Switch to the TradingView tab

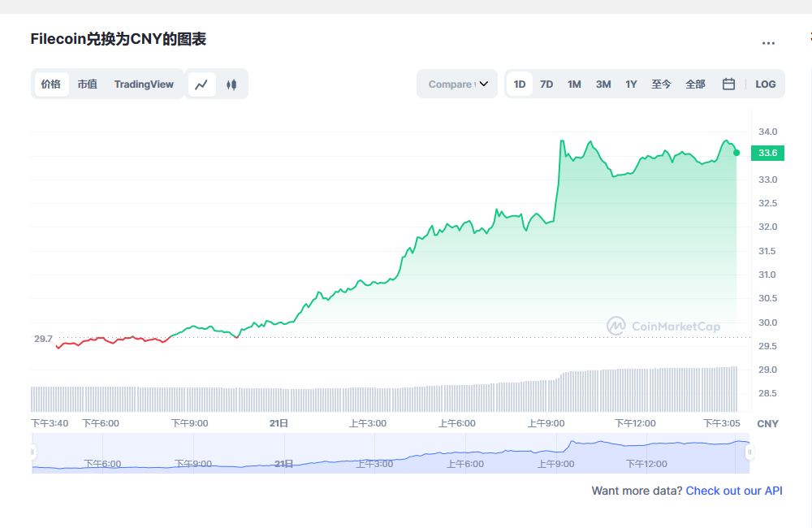pyautogui.click(x=144, y=84)
